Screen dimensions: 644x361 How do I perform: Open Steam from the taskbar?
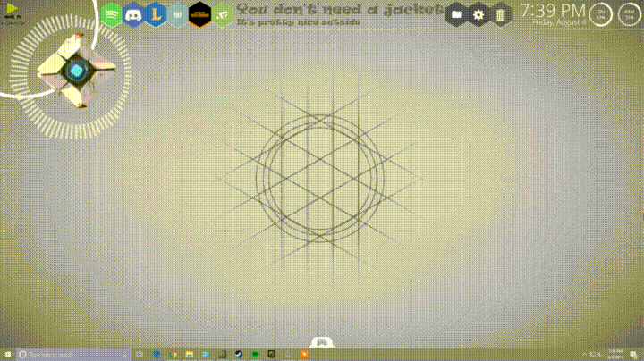pyautogui.click(x=238, y=355)
